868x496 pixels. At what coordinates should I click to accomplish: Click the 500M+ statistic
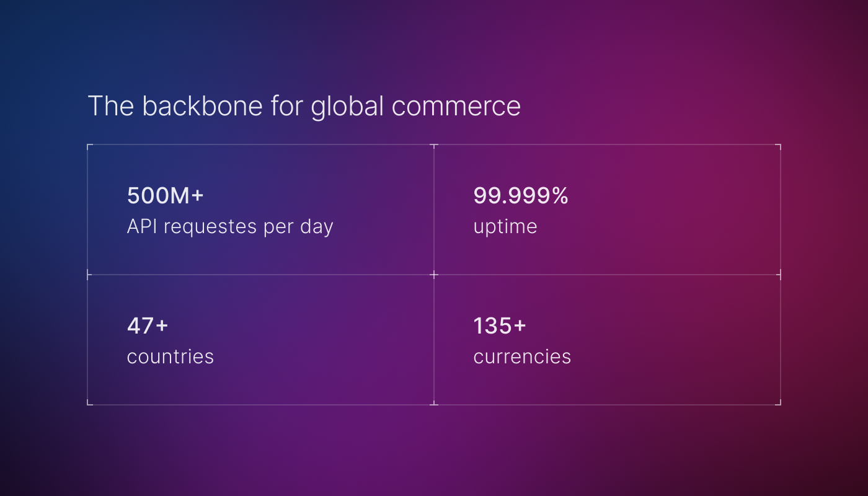point(165,196)
